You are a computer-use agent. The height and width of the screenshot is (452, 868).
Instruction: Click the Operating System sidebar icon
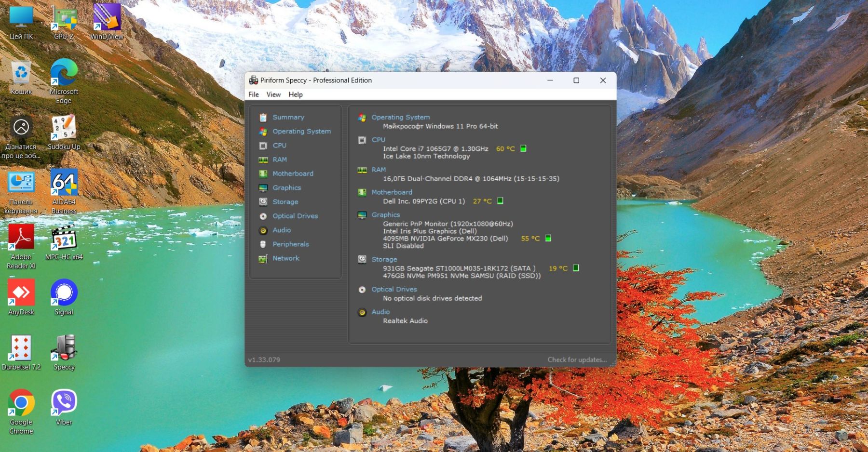pyautogui.click(x=263, y=131)
